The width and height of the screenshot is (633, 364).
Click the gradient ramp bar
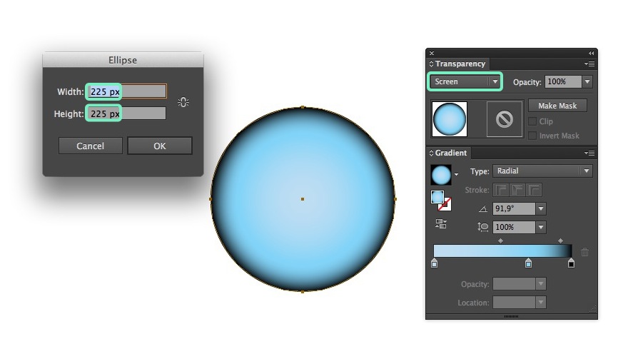click(x=502, y=251)
